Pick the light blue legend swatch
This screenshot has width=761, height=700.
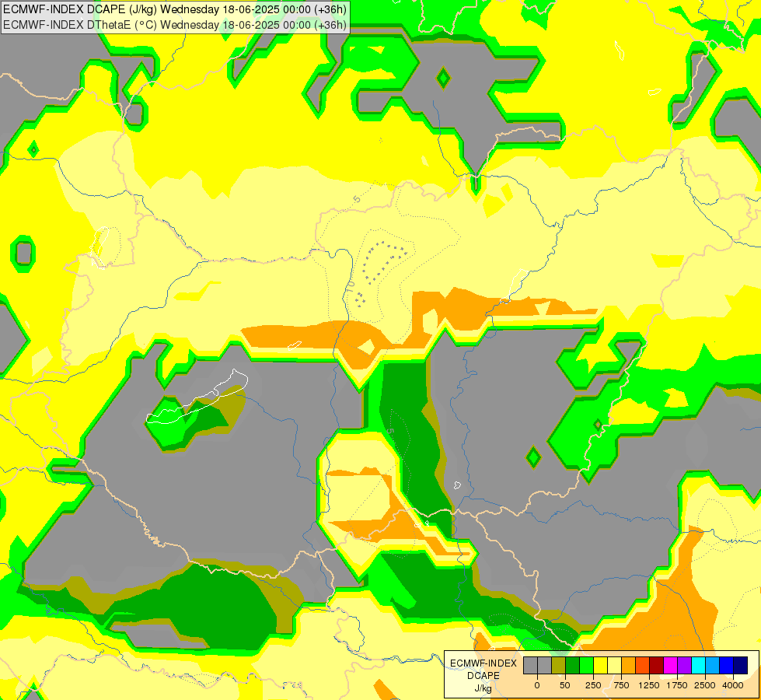[x=712, y=666]
